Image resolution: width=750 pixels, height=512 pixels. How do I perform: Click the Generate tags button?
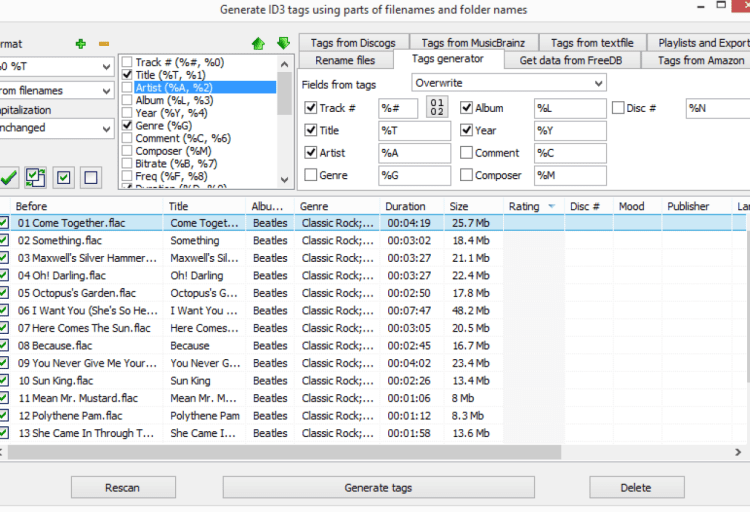pyautogui.click(x=378, y=488)
